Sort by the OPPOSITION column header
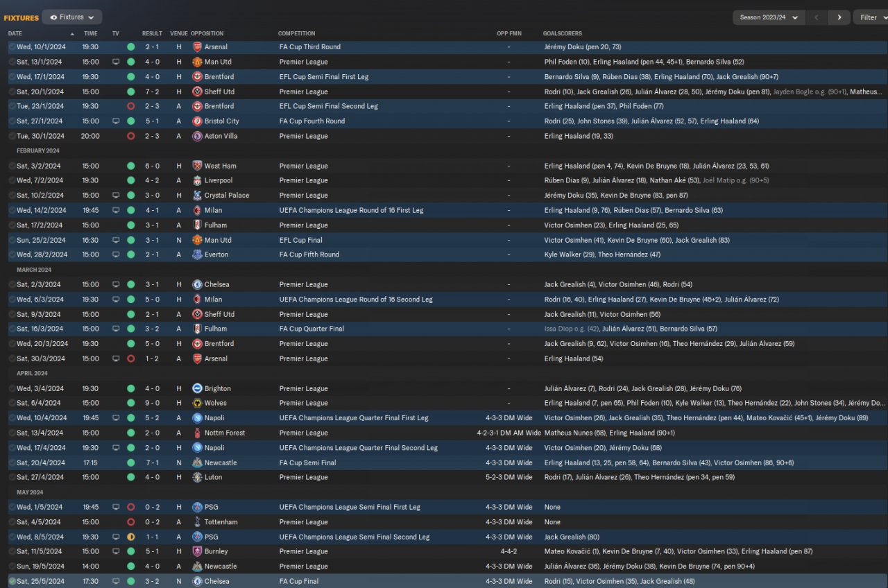Image resolution: width=888 pixels, height=588 pixels. coord(207,33)
